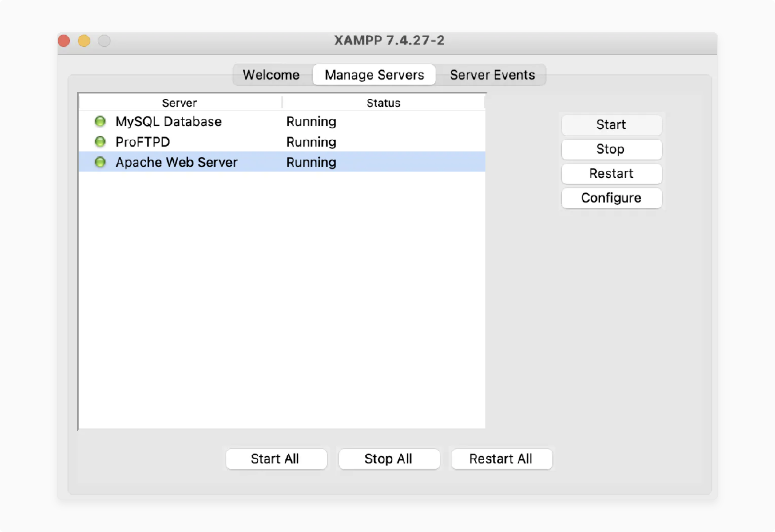Click Stop All servers button
Viewport: 775px width, 532px height.
[389, 459]
